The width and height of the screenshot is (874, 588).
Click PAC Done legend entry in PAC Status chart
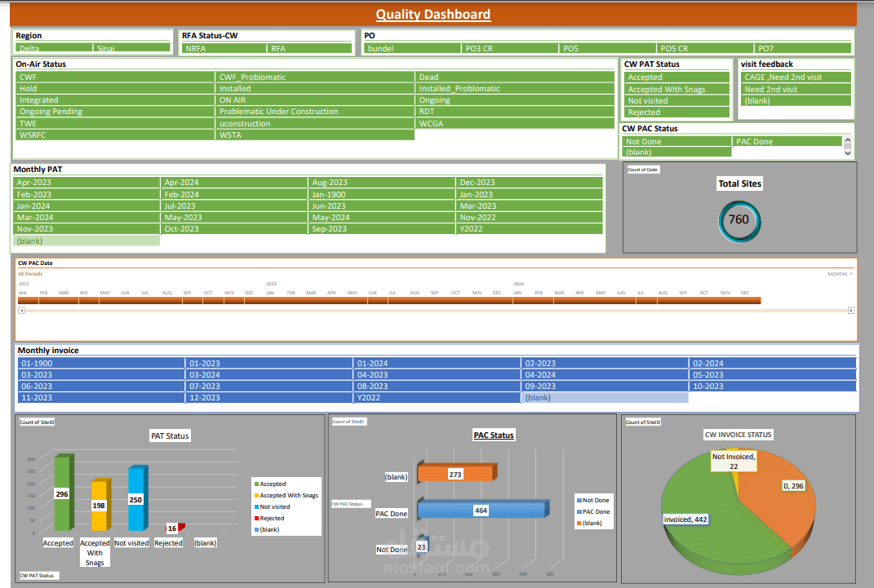[x=593, y=511]
